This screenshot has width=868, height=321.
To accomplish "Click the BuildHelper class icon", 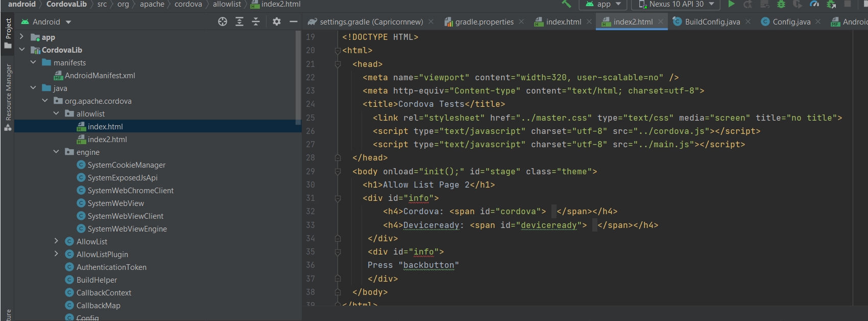I will tap(69, 280).
